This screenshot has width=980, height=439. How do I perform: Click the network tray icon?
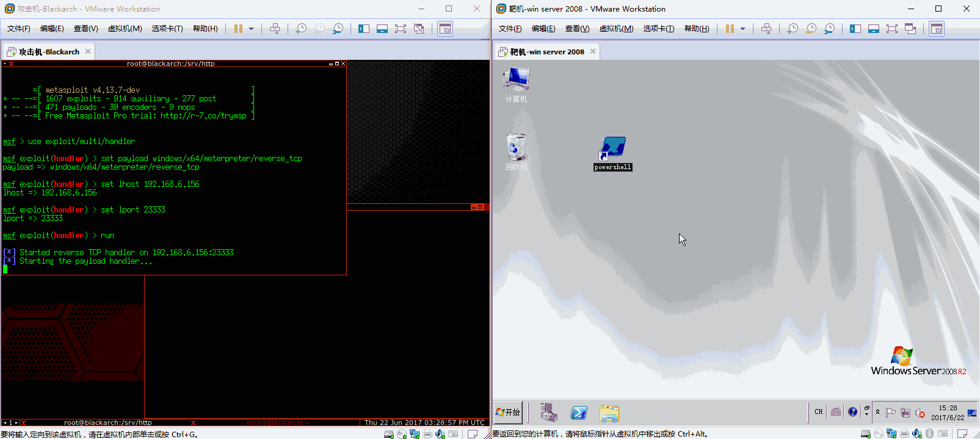(906, 413)
